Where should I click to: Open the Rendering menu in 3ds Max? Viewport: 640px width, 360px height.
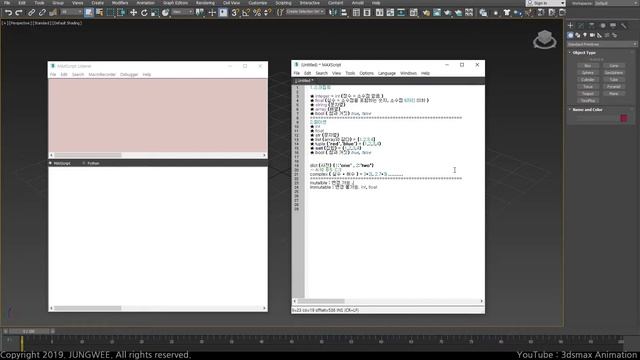click(205, 3)
